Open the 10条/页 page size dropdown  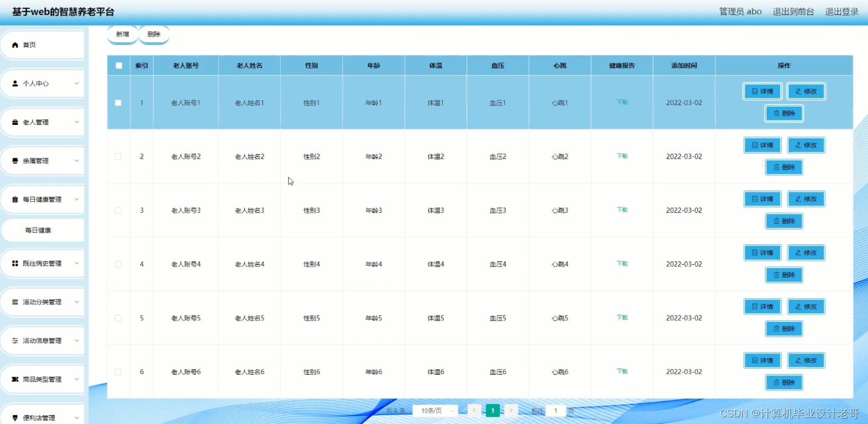point(436,411)
